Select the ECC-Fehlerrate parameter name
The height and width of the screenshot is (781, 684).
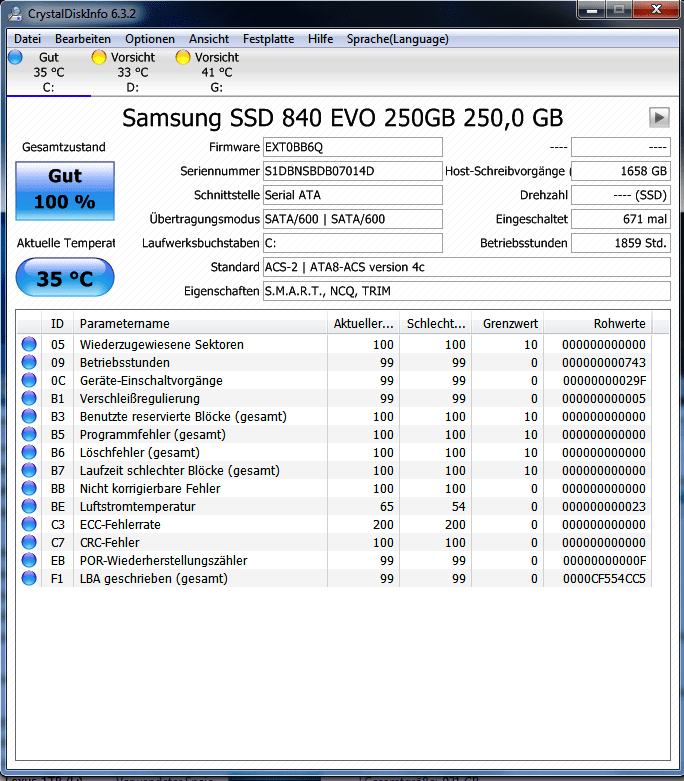pyautogui.click(x=120, y=524)
